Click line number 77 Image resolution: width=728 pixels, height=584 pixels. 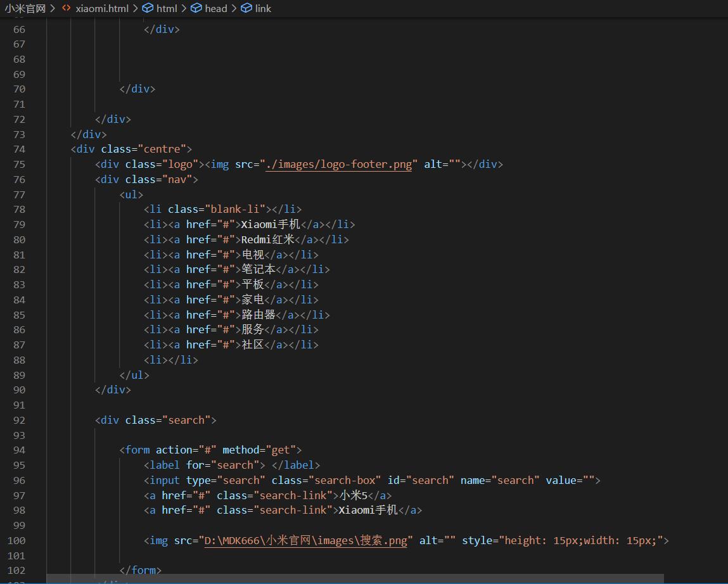coord(19,194)
